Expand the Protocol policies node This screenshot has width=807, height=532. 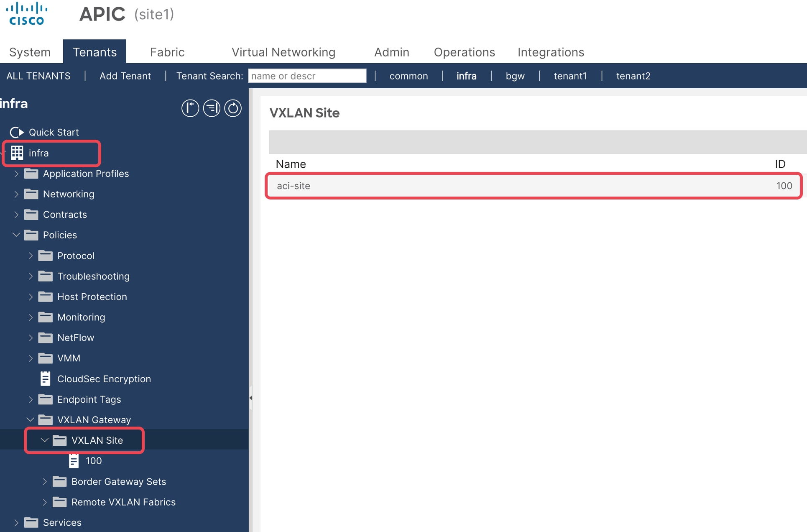(x=31, y=256)
